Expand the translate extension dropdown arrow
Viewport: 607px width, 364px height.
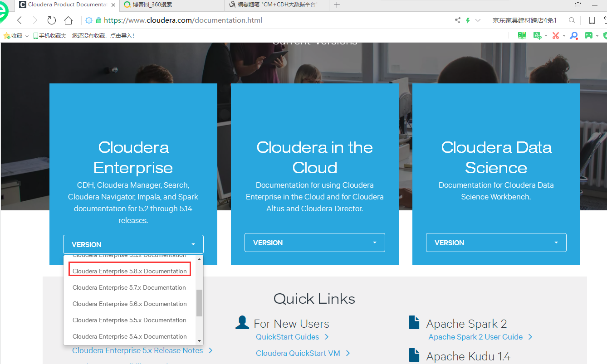click(546, 36)
